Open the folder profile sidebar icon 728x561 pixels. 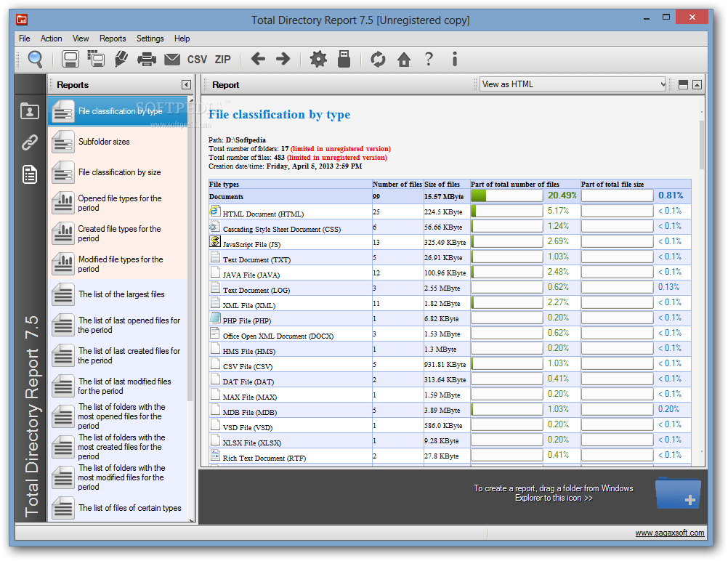[30, 111]
